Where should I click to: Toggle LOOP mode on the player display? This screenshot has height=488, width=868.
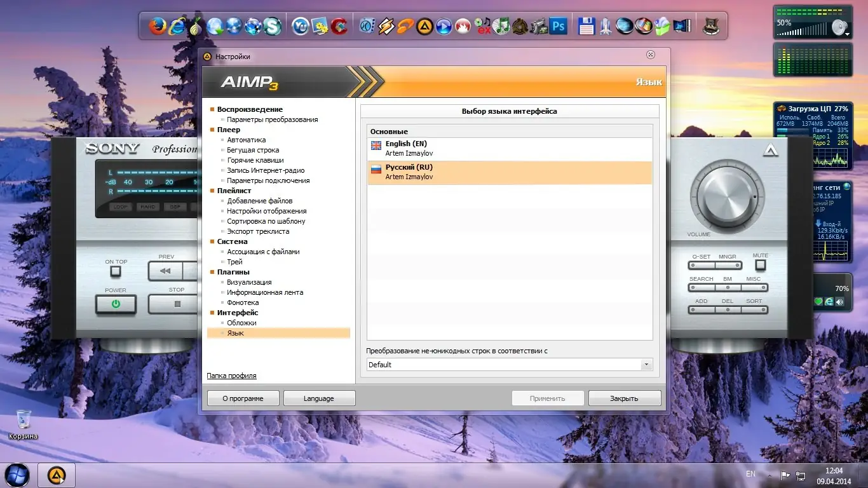click(x=119, y=207)
